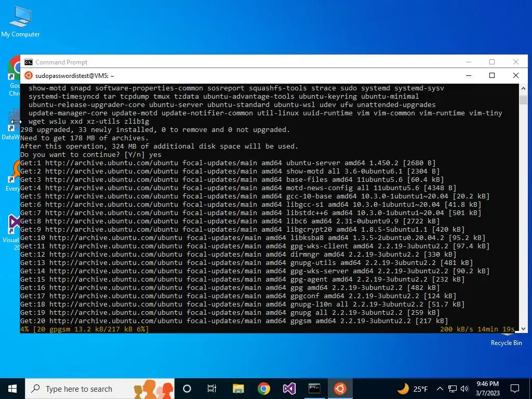Open the volume speaker tray icon
532x399 pixels.
coord(464,389)
